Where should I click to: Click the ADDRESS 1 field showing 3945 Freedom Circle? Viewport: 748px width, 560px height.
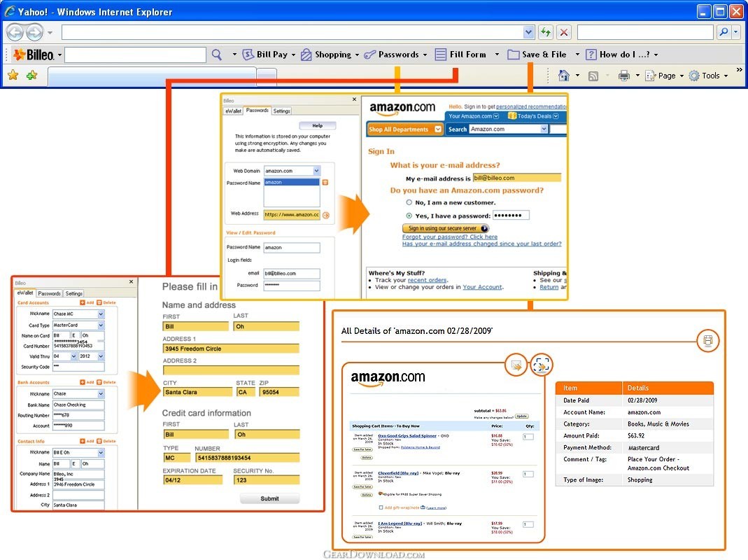pos(231,349)
